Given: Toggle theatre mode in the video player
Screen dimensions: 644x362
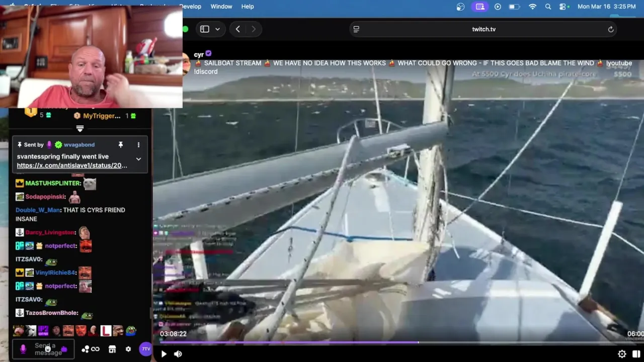Looking at the screenshot, I should point(636,354).
